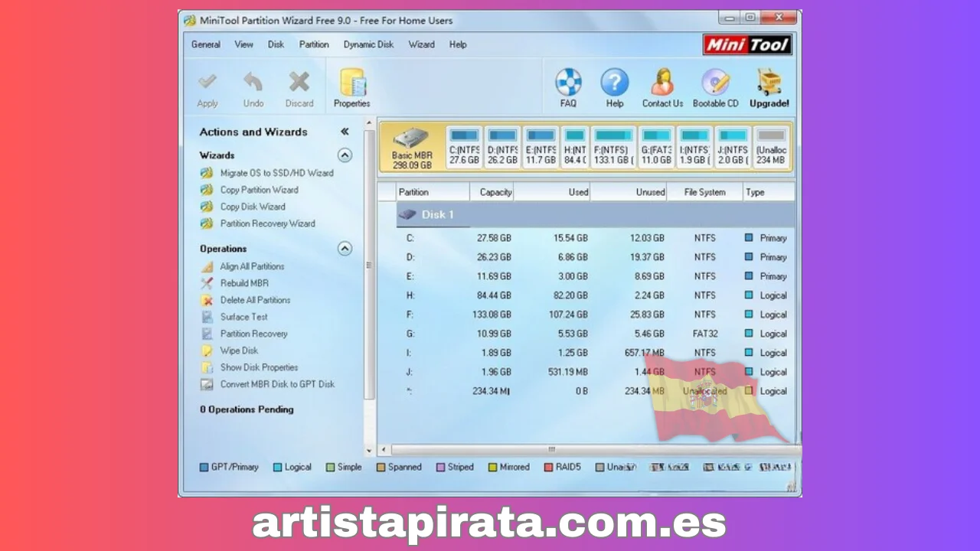Launch Copy Disk Wizard

click(x=253, y=207)
